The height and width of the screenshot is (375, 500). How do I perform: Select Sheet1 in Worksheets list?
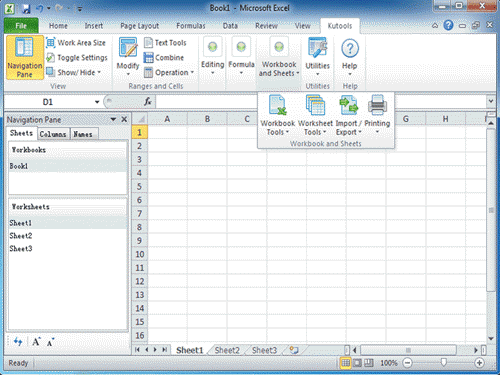[68, 223]
